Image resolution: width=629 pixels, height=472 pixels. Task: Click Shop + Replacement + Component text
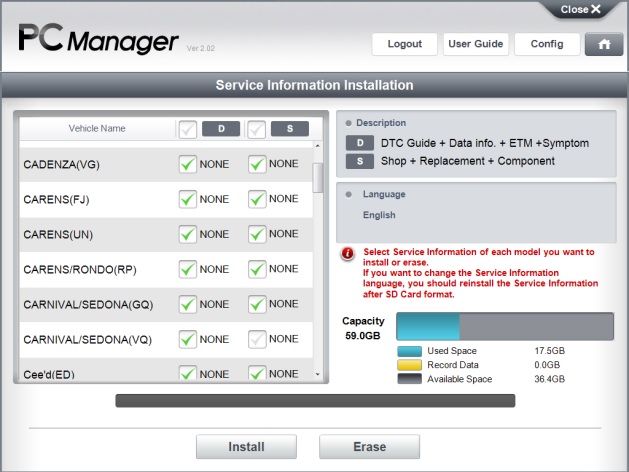click(x=468, y=161)
